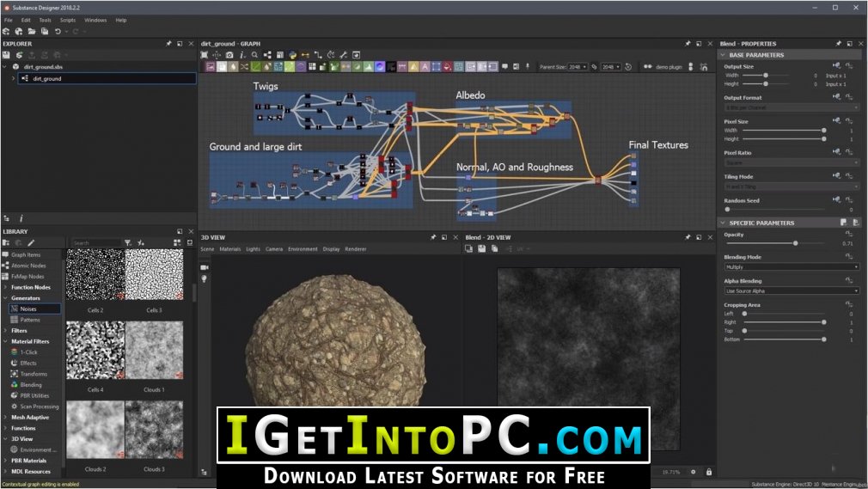Switch Library thumbnails grid view icon
This screenshot has height=489, width=868.
177,242
